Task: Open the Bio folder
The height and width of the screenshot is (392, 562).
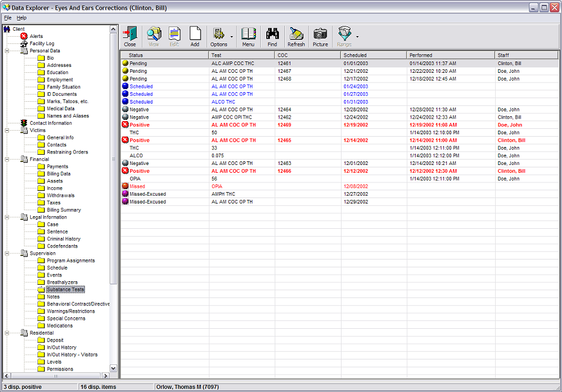Action: [50, 58]
